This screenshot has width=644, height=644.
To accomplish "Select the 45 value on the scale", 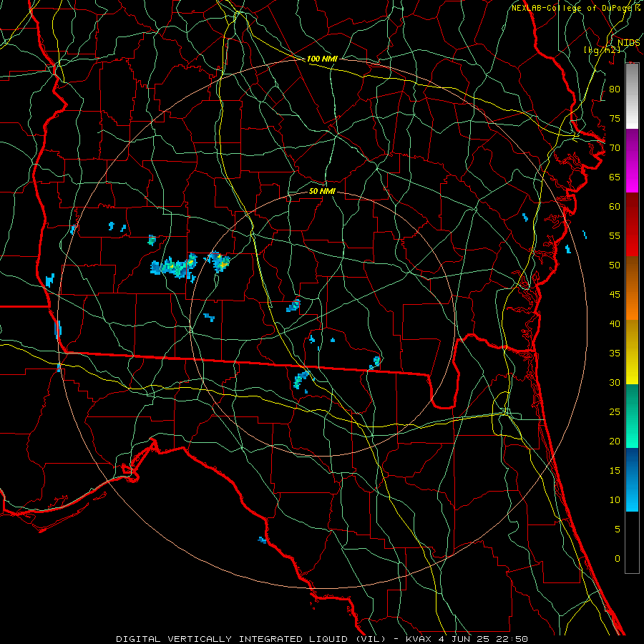I will tap(615, 295).
